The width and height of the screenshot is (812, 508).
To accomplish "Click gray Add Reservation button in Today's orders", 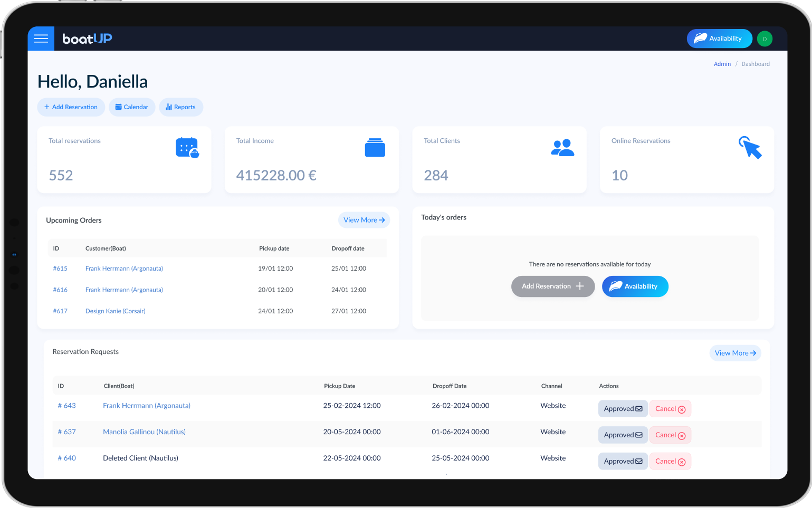I will click(552, 286).
